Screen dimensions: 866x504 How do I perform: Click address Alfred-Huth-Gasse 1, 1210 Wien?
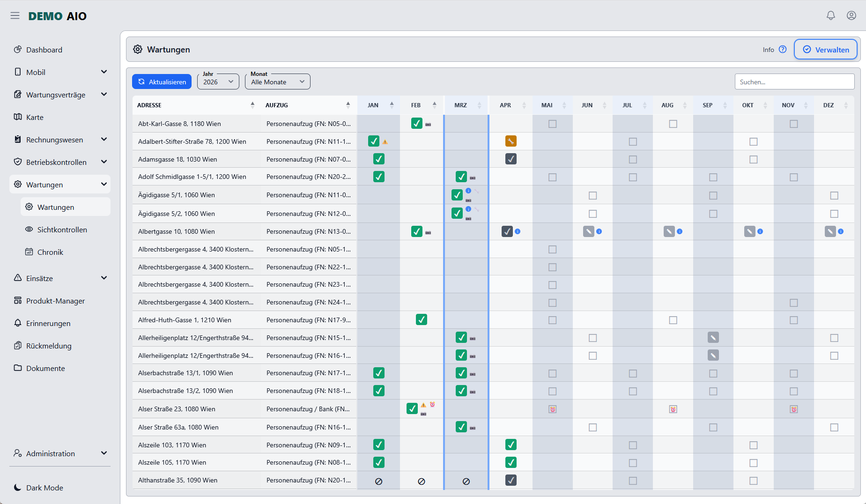[x=185, y=320]
